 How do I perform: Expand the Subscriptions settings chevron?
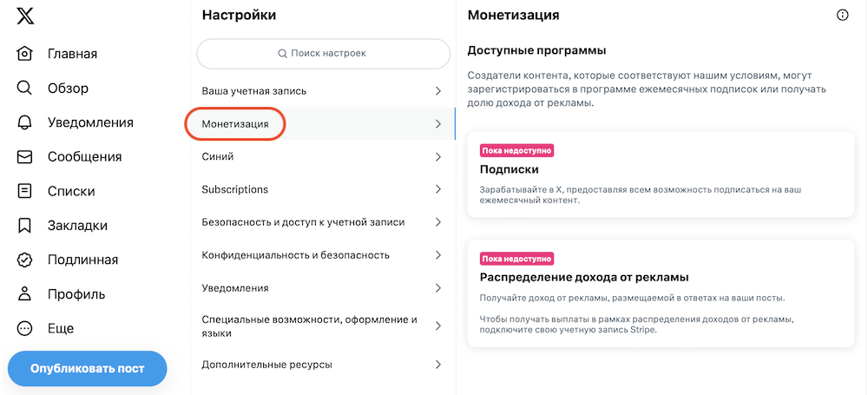437,189
